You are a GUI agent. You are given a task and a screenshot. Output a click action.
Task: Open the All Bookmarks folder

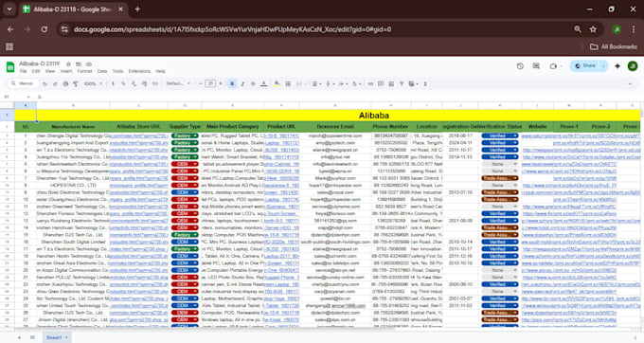pyautogui.click(x=614, y=46)
